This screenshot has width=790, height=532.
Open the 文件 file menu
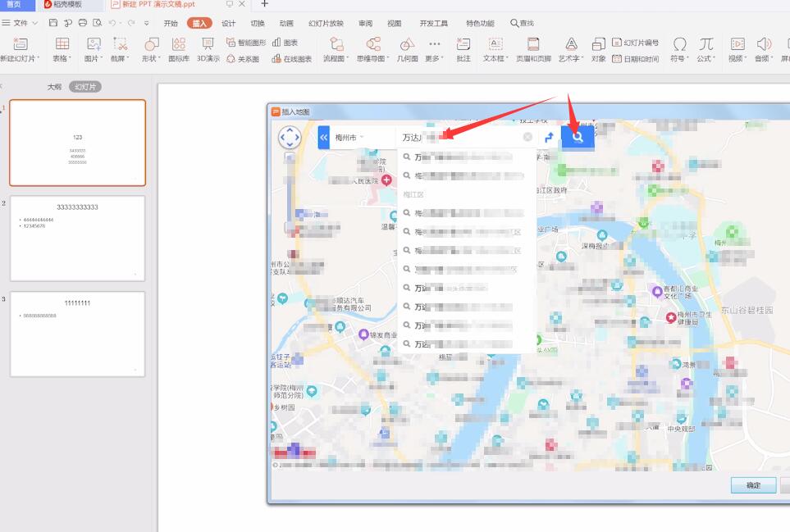(x=21, y=23)
